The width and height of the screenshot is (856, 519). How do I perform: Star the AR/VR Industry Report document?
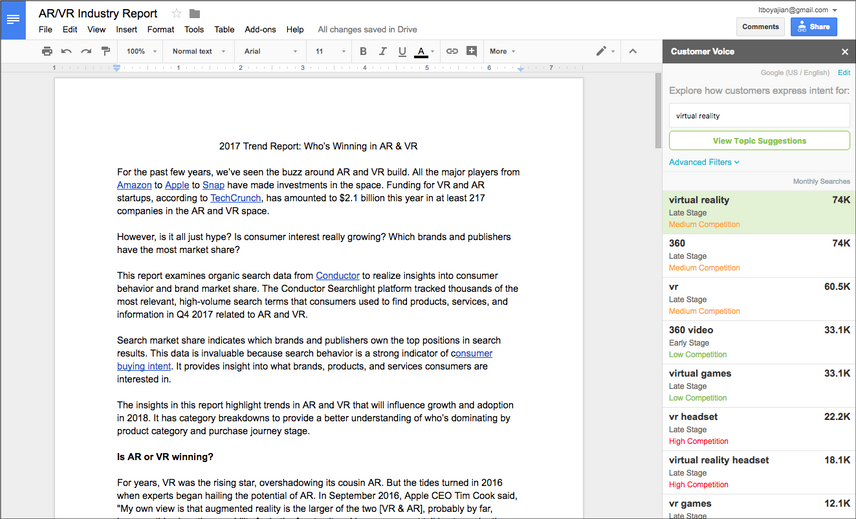(176, 13)
